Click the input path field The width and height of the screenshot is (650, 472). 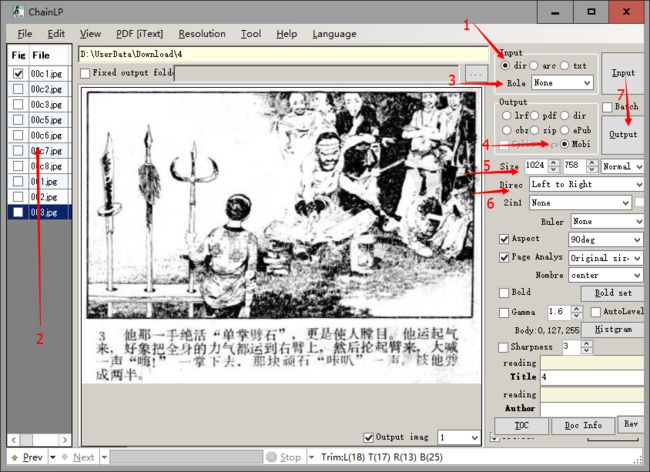(x=283, y=54)
